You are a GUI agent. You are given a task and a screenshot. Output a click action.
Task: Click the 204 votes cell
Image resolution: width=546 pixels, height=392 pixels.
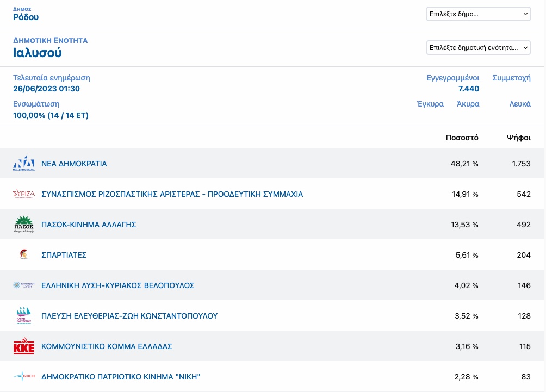(524, 255)
